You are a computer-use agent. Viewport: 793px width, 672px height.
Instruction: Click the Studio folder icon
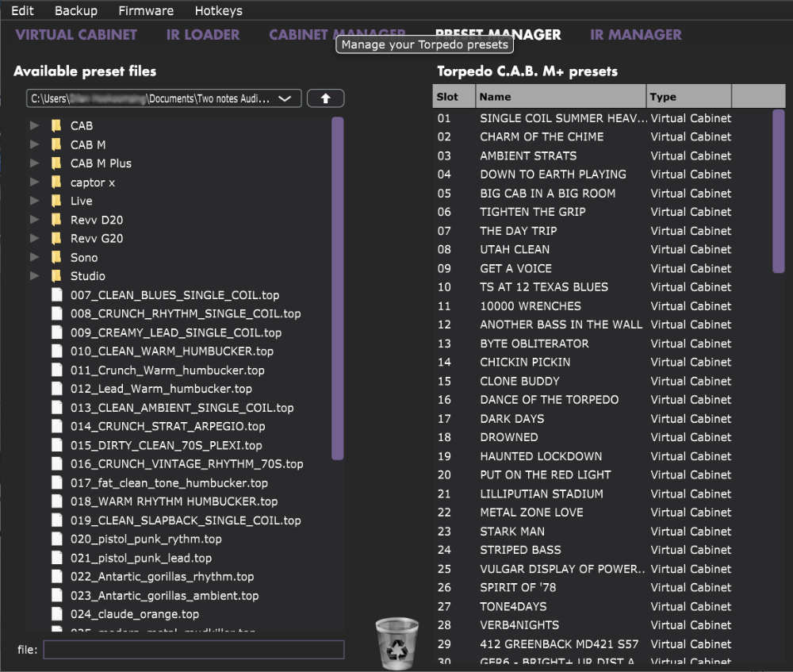[x=56, y=276]
